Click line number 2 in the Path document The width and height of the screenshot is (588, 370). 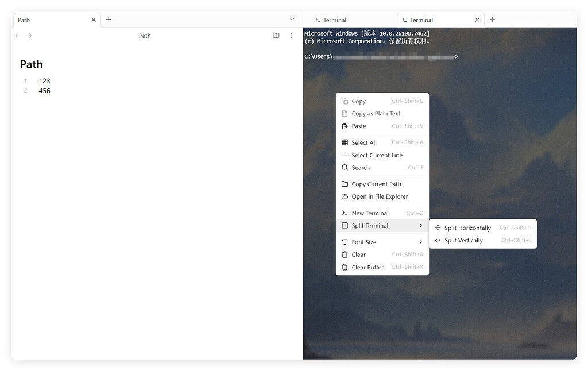point(25,90)
